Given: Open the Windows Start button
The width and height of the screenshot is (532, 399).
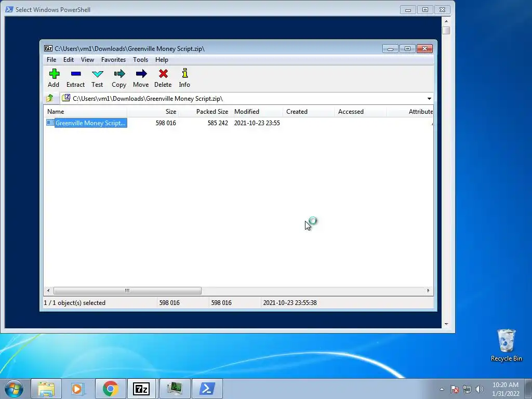Looking at the screenshot, I should point(14,389).
